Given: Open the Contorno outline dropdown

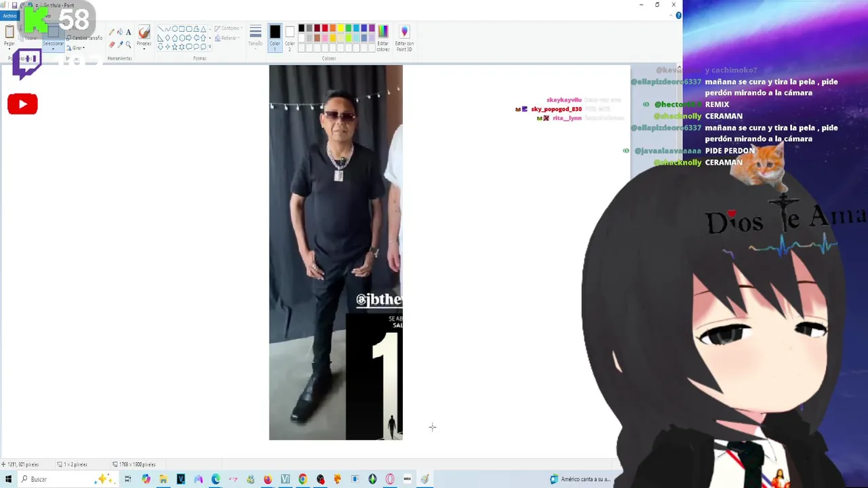Looking at the screenshot, I should point(227,28).
